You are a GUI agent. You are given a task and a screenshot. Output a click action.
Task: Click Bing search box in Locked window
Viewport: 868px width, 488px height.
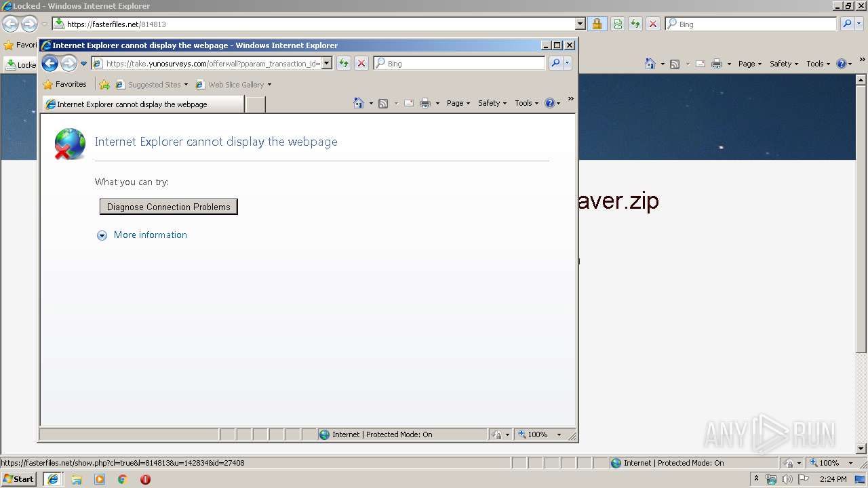[751, 24]
